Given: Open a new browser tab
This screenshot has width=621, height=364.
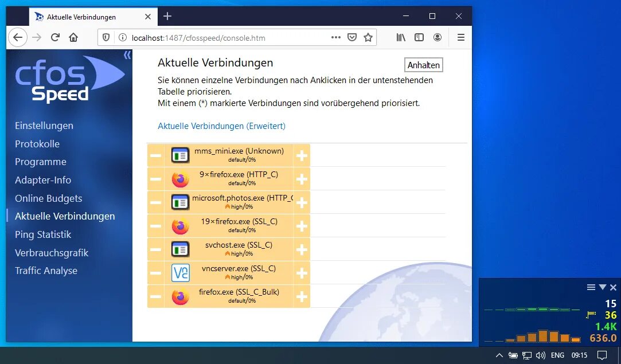Looking at the screenshot, I should point(167,16).
